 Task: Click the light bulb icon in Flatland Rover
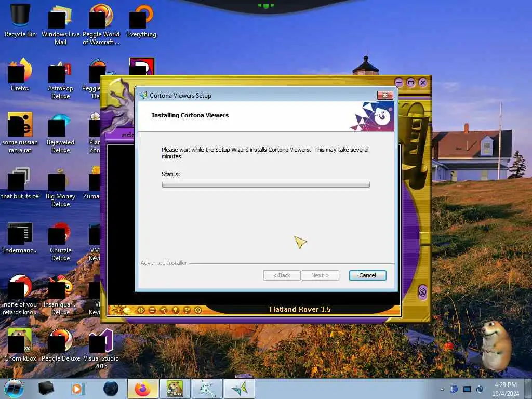176,310
